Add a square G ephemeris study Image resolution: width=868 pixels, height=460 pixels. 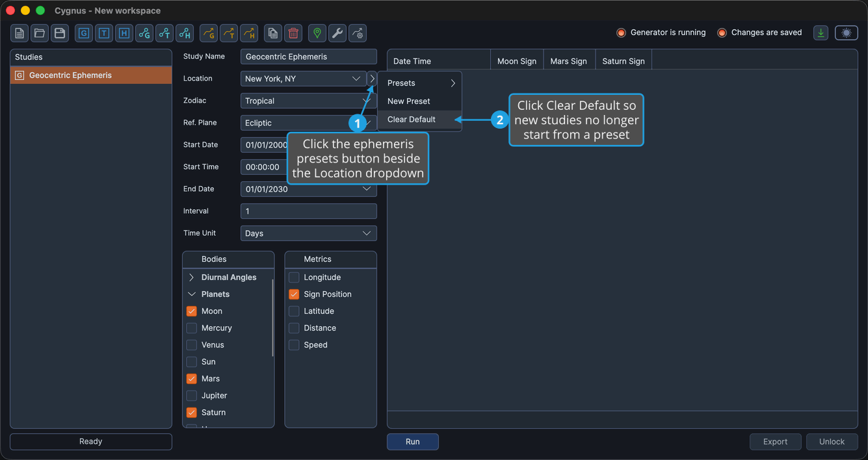pyautogui.click(x=84, y=33)
